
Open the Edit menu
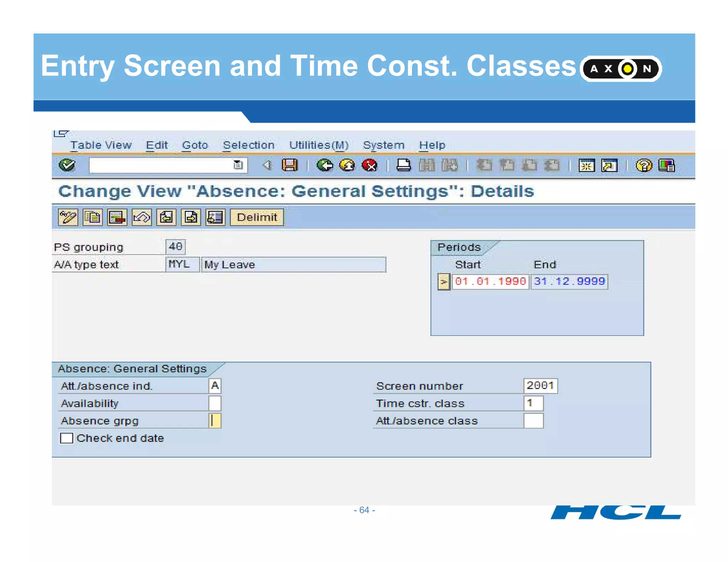[x=157, y=145]
